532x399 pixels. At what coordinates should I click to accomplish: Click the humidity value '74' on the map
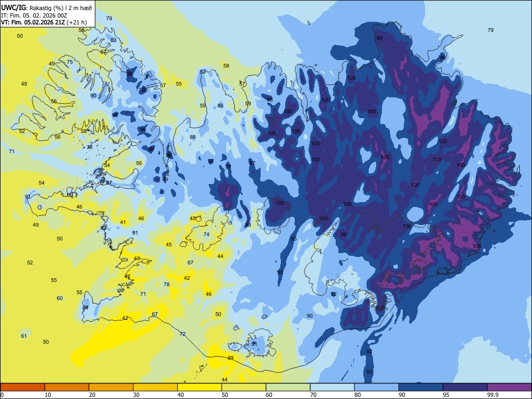[x=206, y=235]
